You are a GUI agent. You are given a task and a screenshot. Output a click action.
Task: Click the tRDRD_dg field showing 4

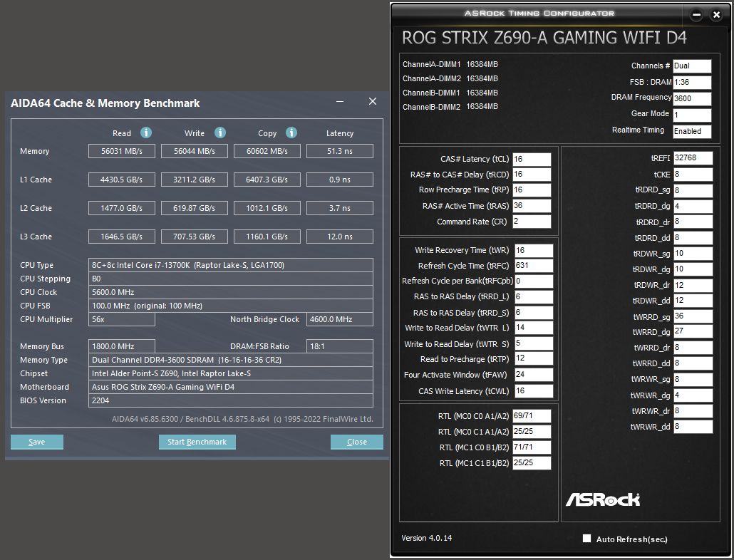693,207
